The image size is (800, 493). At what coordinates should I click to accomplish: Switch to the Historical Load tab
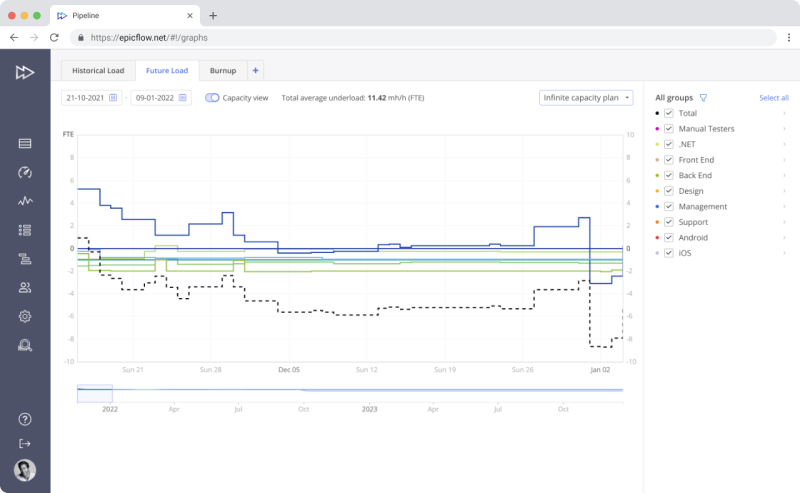click(x=98, y=71)
